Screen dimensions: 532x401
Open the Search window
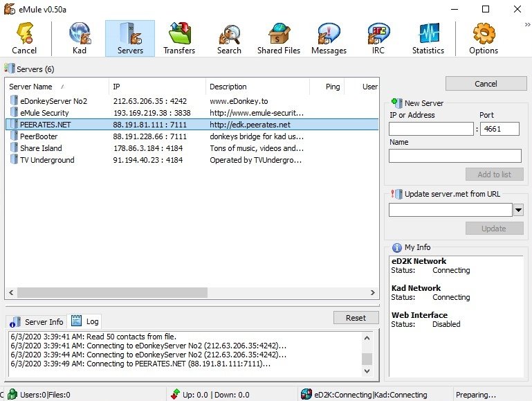pos(229,37)
